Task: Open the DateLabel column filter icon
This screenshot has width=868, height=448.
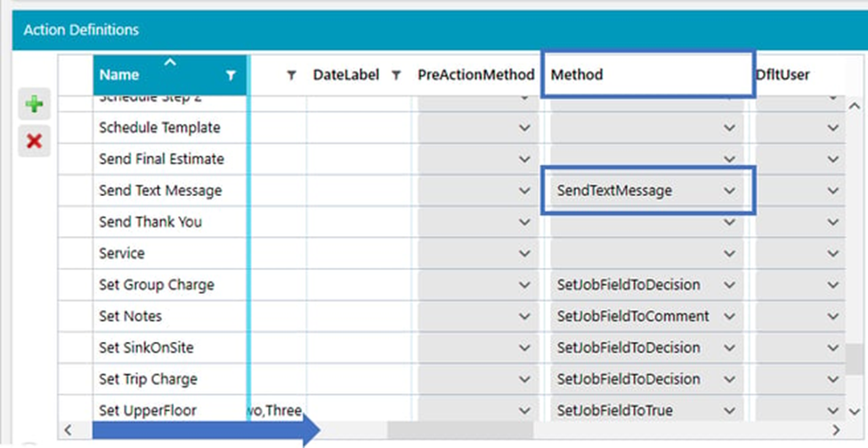Action: (396, 76)
